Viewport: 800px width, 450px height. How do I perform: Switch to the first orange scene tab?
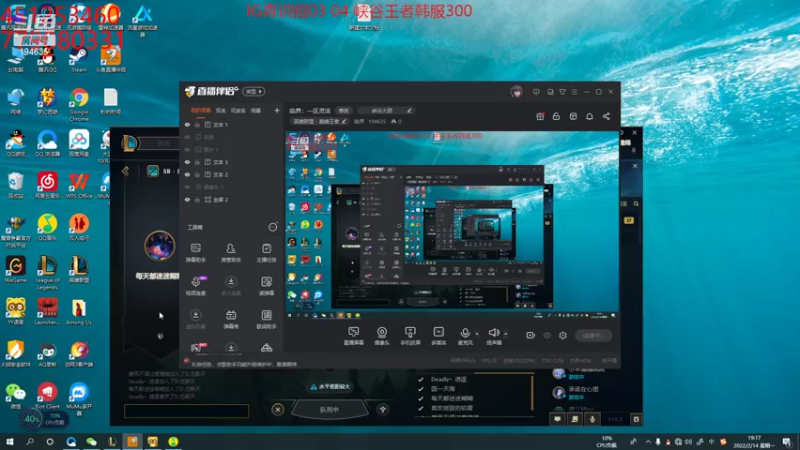201,110
